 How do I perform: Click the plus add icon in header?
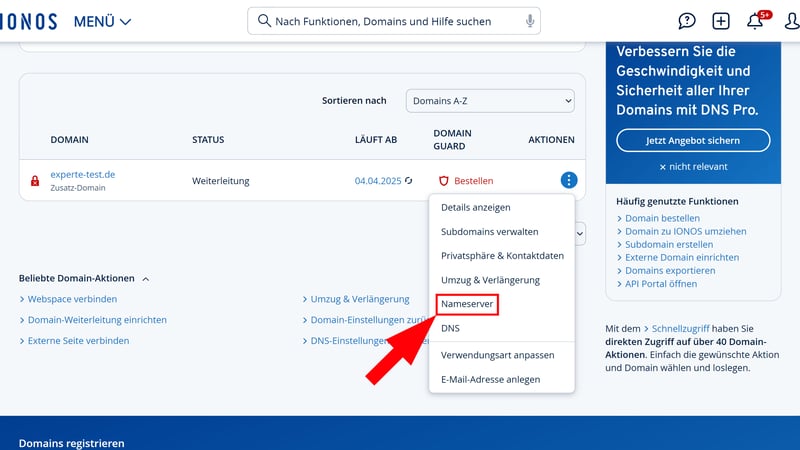tap(721, 21)
